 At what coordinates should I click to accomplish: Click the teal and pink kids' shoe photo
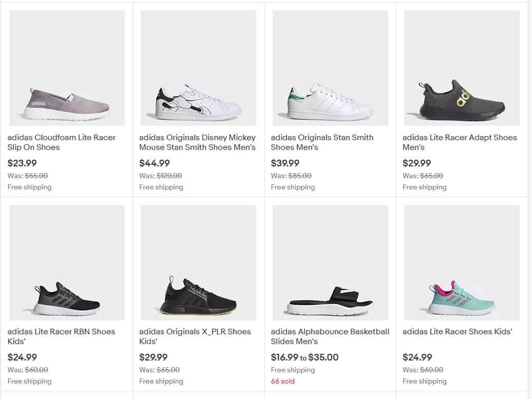[461, 262]
